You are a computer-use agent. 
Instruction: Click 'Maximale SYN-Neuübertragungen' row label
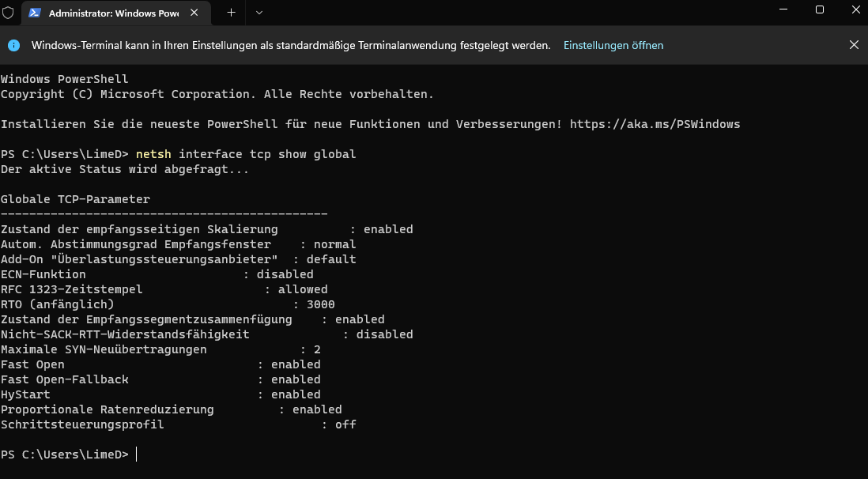pos(104,349)
